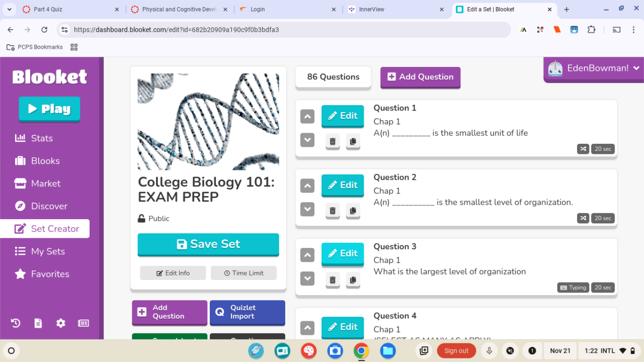644x362 pixels.
Task: Move Question 1 down with the arrow
Action: pos(307,140)
